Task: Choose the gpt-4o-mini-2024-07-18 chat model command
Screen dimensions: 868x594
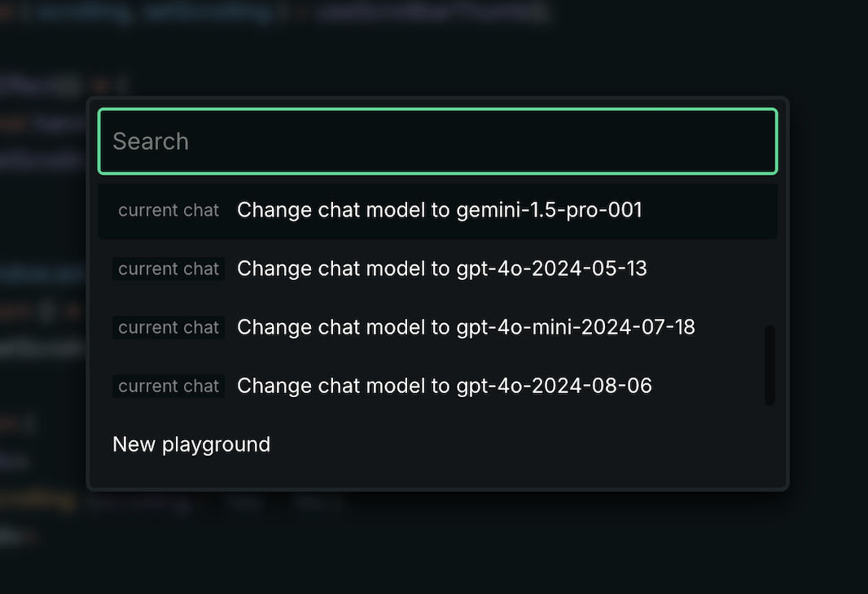Action: pos(466,328)
